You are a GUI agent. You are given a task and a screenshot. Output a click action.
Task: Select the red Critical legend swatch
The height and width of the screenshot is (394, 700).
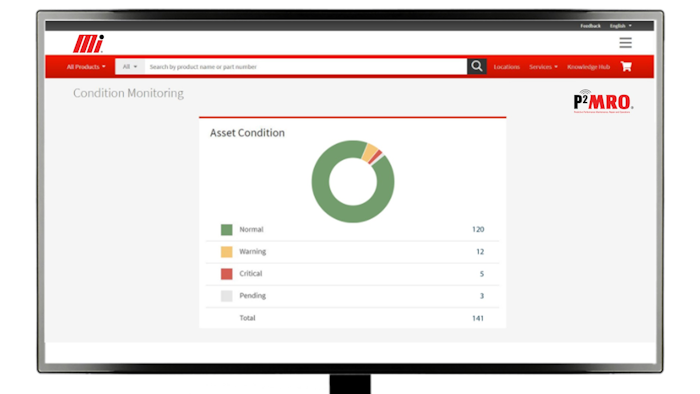click(x=227, y=274)
